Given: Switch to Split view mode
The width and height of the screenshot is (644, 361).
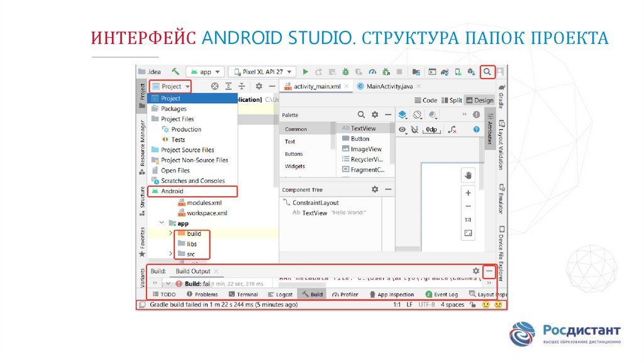Looking at the screenshot, I should pos(452,100).
